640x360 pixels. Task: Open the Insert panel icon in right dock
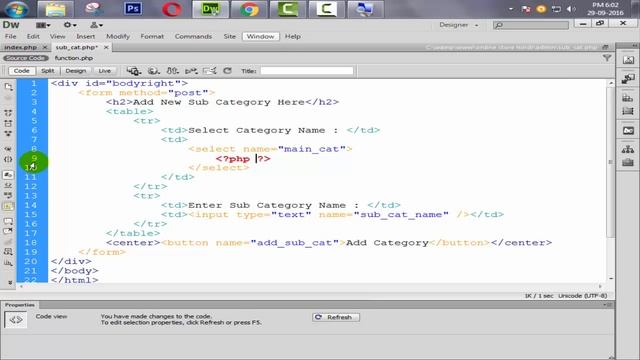(x=628, y=60)
